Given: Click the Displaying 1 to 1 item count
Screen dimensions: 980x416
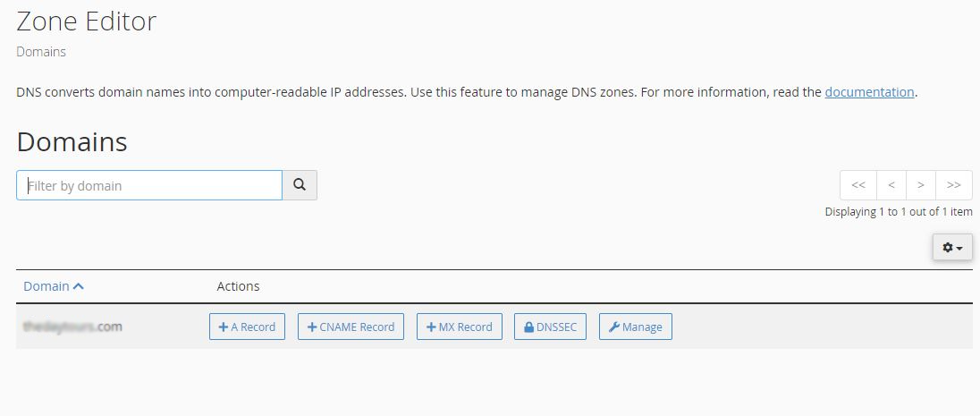Looking at the screenshot, I should tap(898, 212).
